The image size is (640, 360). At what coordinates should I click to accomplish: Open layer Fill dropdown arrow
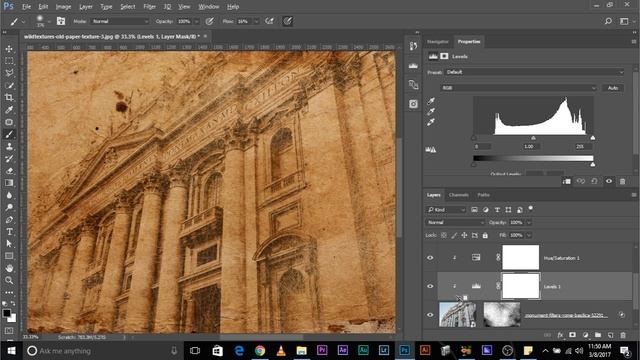point(529,235)
